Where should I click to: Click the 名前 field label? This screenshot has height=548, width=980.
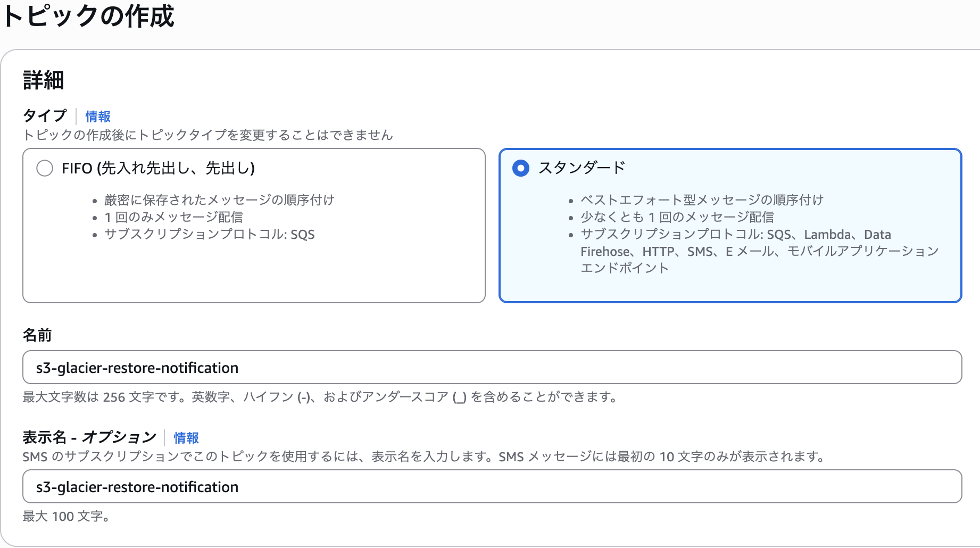pyautogui.click(x=36, y=335)
